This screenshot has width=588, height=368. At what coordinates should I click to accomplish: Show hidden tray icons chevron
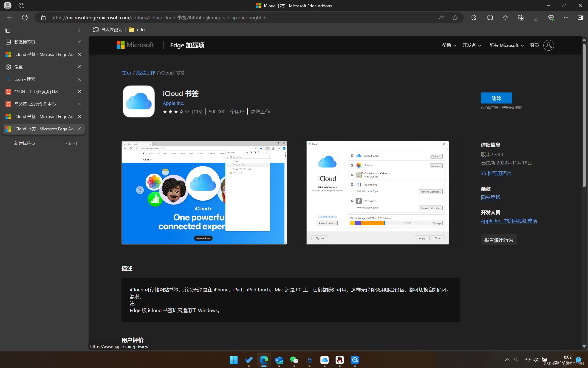click(507, 359)
